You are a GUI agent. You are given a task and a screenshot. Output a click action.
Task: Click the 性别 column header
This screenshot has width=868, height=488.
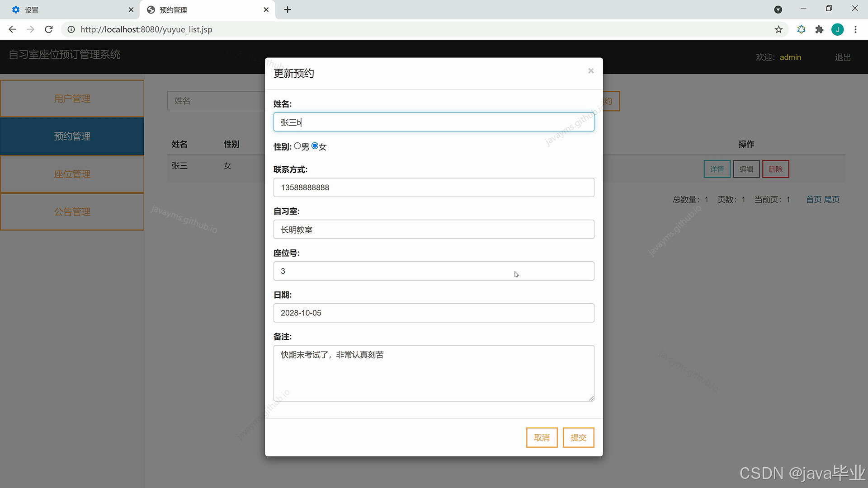click(231, 144)
